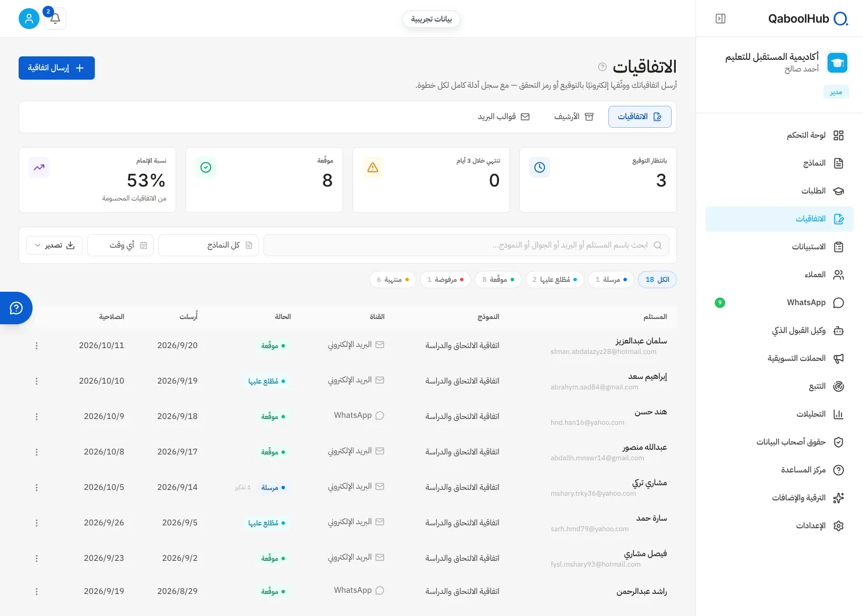863x616 pixels.
Task: Open حقوق أصحاب البيانات in sidebar
Action: click(x=779, y=442)
